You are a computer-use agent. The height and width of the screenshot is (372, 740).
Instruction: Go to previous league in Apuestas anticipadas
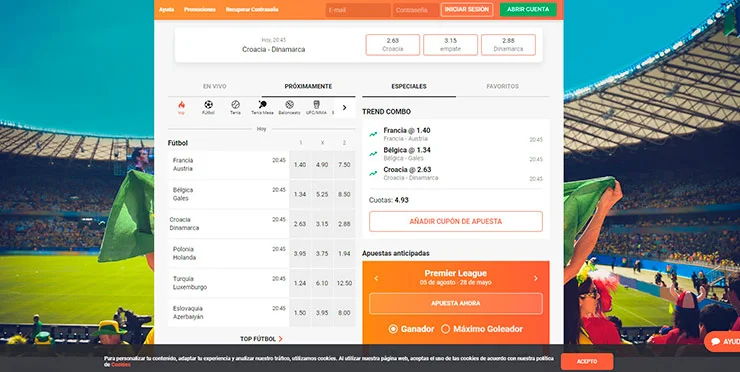[x=376, y=279]
